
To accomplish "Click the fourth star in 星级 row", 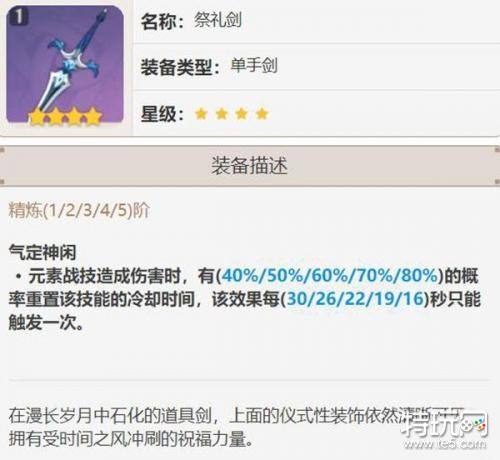I will point(262,114).
